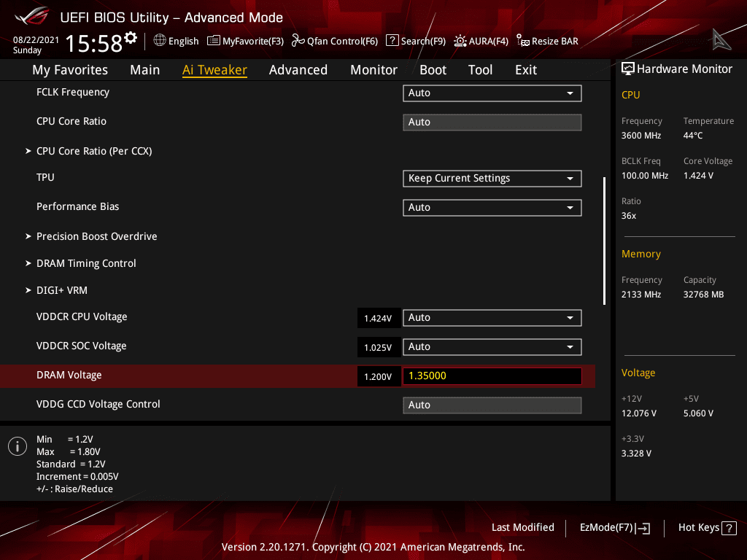This screenshot has height=560, width=747.
Task: Click the Hot Keys question mark icon
Action: click(x=729, y=528)
